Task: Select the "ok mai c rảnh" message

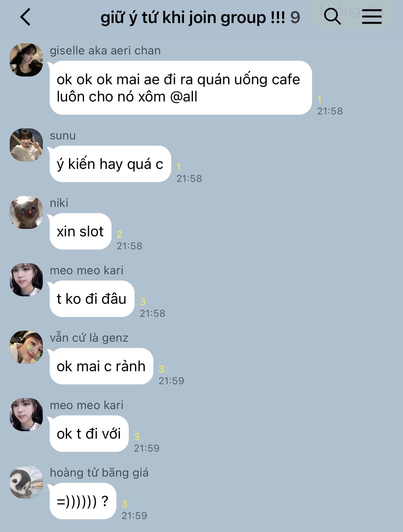Action: click(x=101, y=366)
